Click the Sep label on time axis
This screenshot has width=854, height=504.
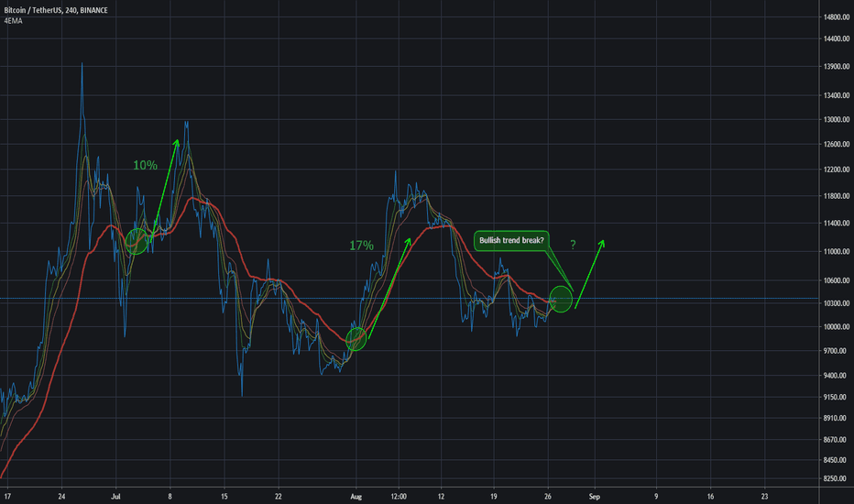pos(594,497)
